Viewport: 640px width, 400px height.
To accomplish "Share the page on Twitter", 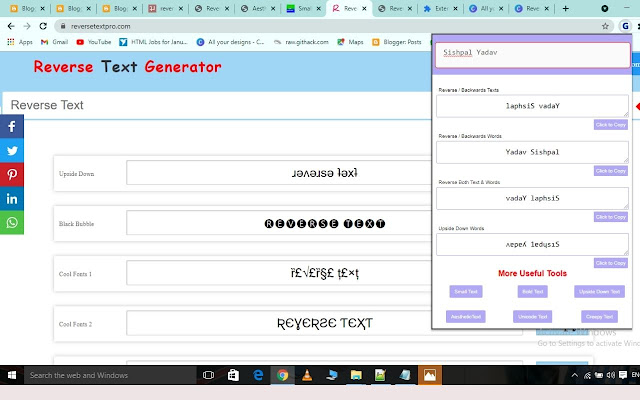I will click(x=12, y=151).
